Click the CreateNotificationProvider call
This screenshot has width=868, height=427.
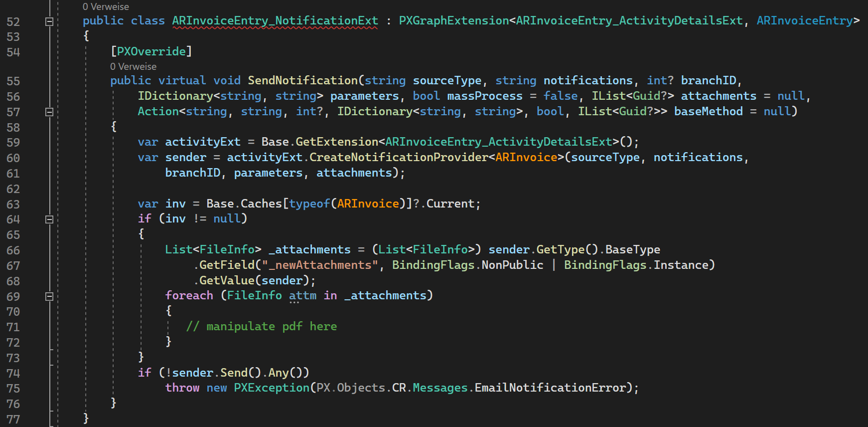pos(399,158)
